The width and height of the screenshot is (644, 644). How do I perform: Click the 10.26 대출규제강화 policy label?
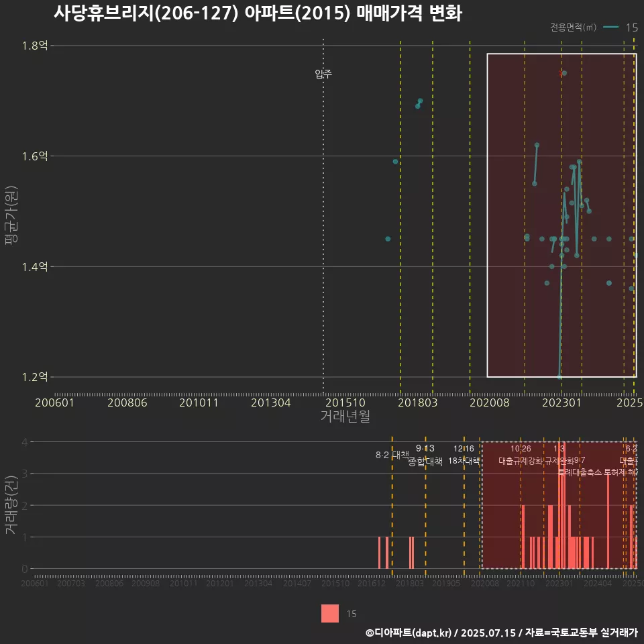pos(521,455)
